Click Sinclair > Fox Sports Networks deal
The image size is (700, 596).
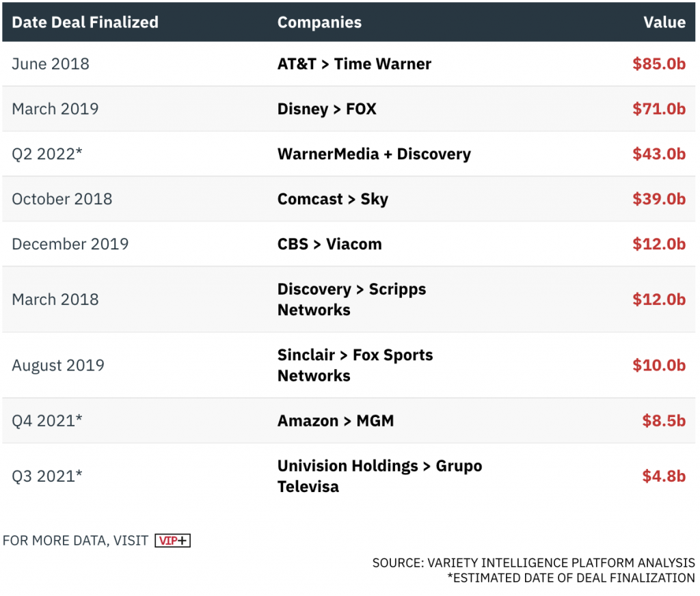click(x=355, y=365)
